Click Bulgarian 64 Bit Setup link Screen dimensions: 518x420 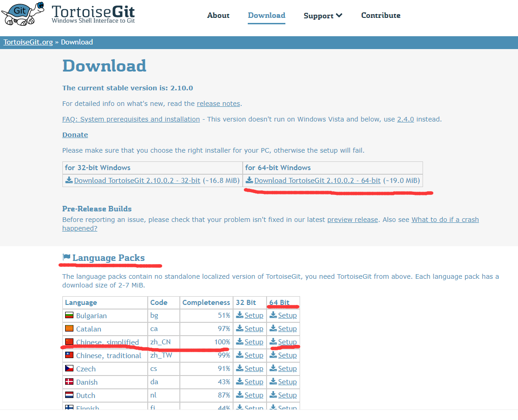point(287,315)
